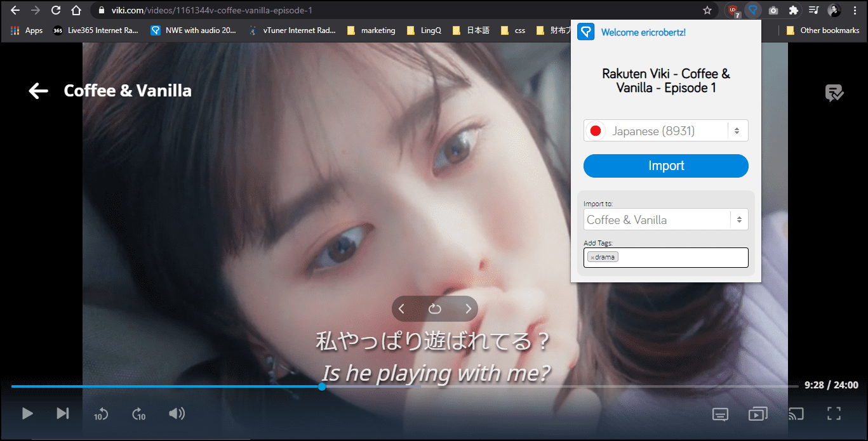Go back using the Coffee & Vanilla arrow
The width and height of the screenshot is (868, 441).
39,91
